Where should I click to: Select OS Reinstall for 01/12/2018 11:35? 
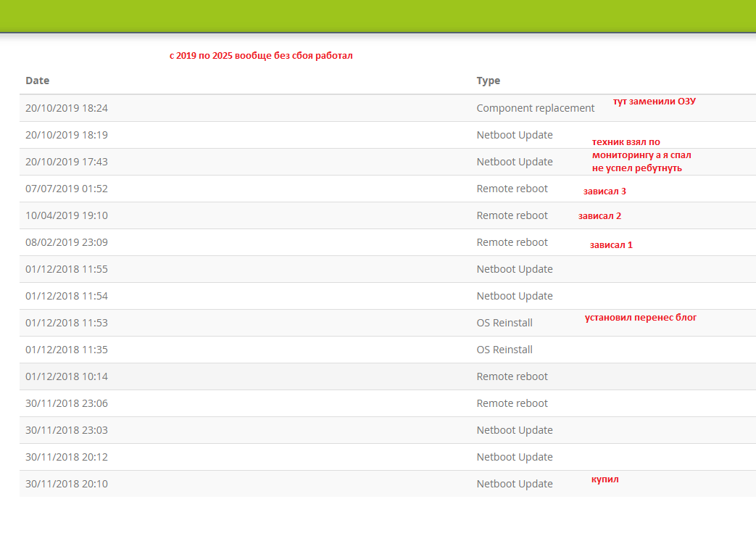coord(504,350)
